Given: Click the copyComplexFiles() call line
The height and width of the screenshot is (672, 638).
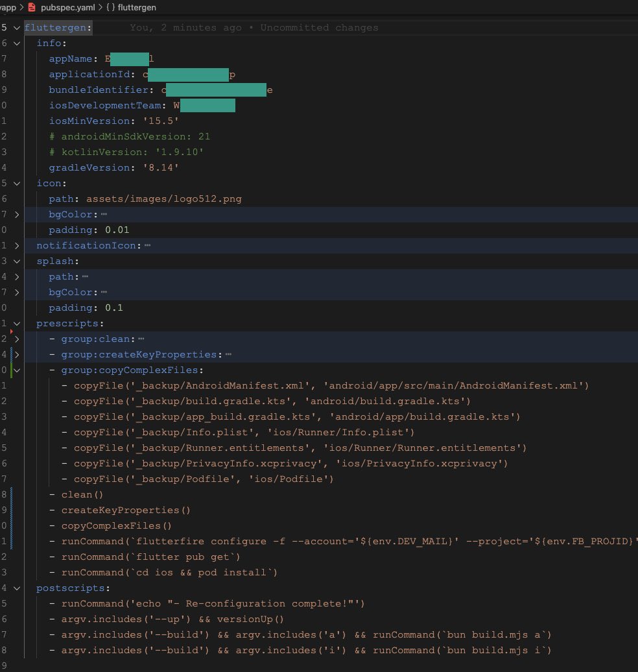Looking at the screenshot, I should pos(110,526).
